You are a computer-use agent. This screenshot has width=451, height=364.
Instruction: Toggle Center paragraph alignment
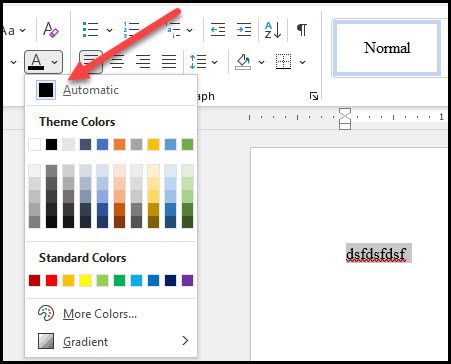pos(117,62)
